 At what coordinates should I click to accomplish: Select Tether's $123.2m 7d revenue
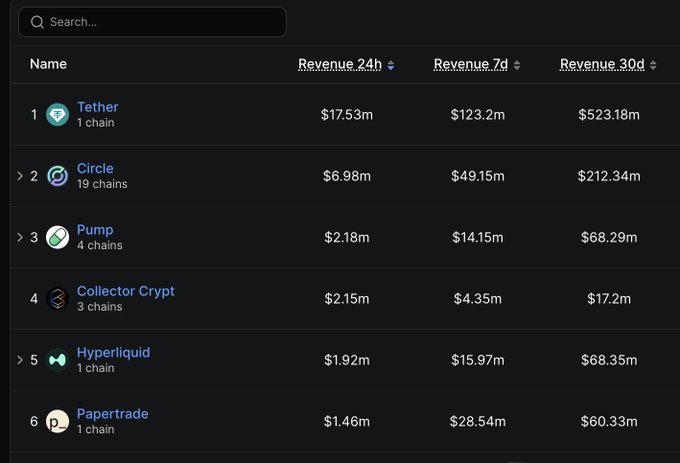pyautogui.click(x=477, y=114)
